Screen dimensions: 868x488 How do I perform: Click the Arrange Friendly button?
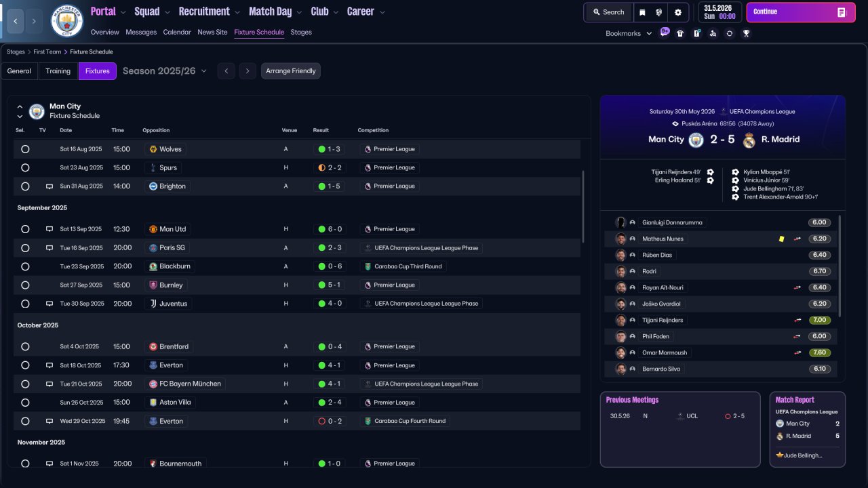(x=291, y=71)
